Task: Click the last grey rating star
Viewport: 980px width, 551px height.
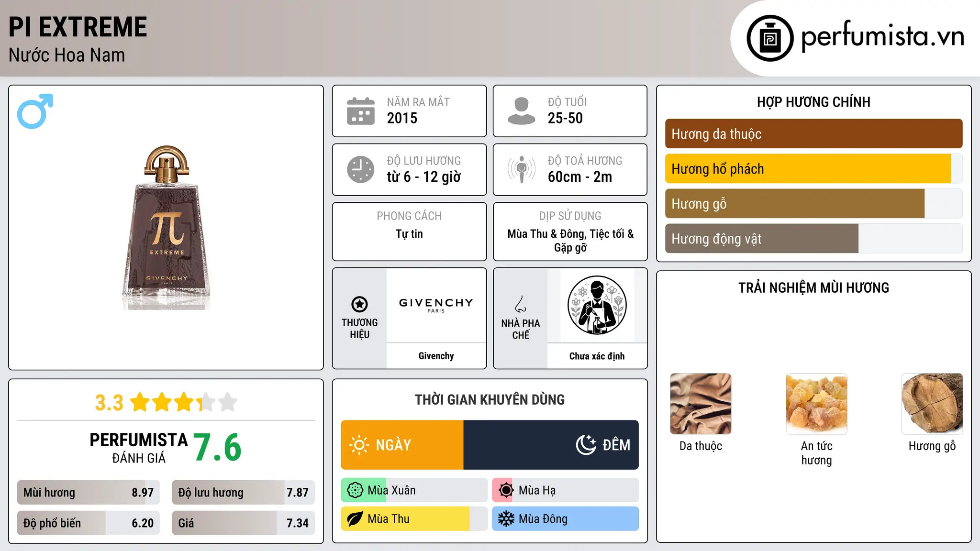Action: pos(228,402)
